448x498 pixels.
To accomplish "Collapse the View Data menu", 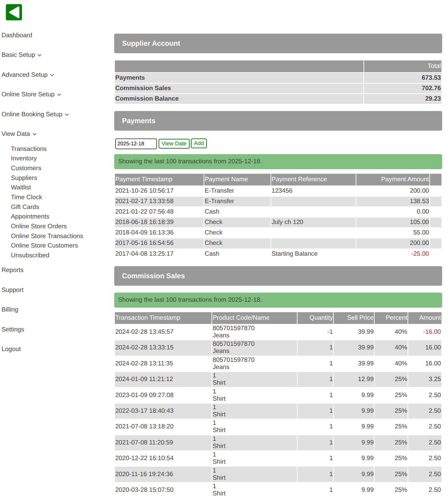I will coord(19,134).
